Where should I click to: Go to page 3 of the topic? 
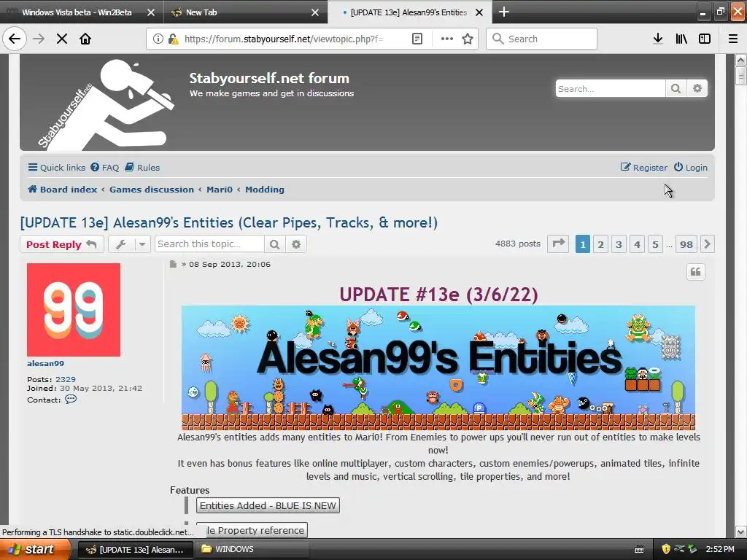[619, 244]
